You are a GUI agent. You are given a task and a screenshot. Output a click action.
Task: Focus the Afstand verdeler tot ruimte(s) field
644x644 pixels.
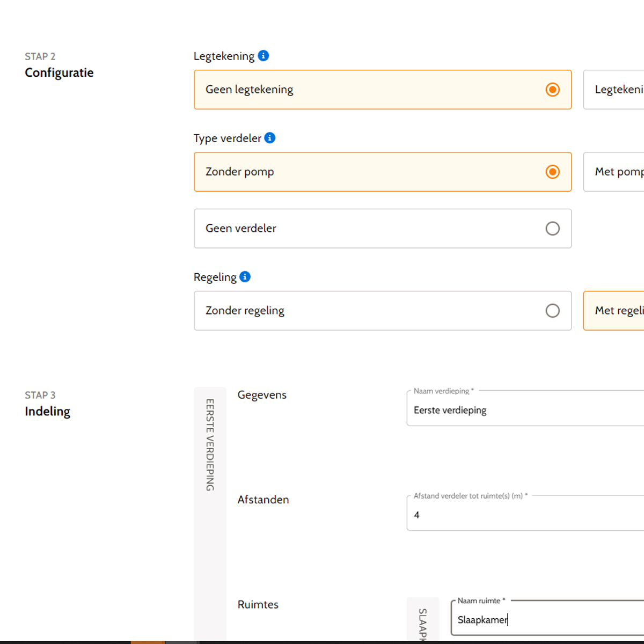point(525,513)
